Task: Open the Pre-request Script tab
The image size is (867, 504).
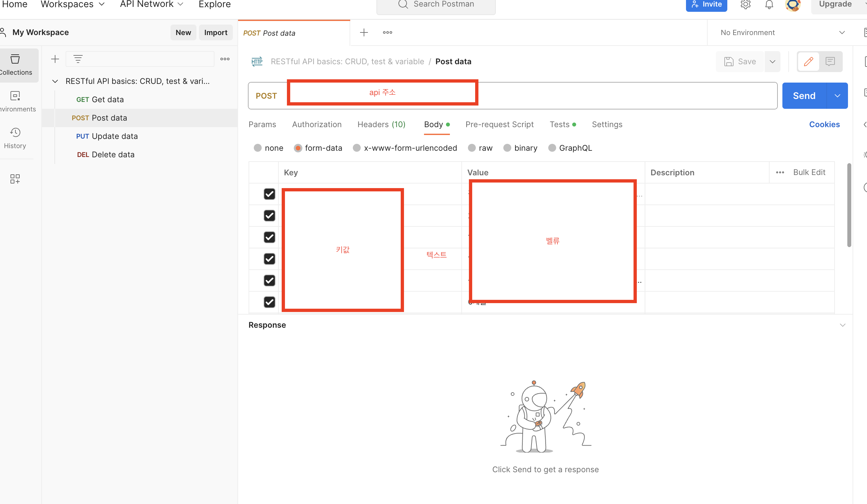Action: [499, 125]
